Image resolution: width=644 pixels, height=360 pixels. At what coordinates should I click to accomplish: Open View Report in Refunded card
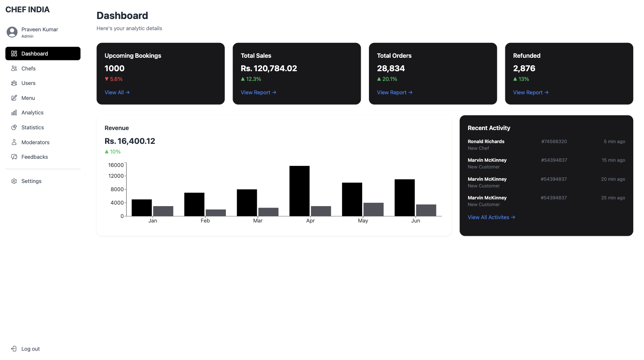[531, 92]
